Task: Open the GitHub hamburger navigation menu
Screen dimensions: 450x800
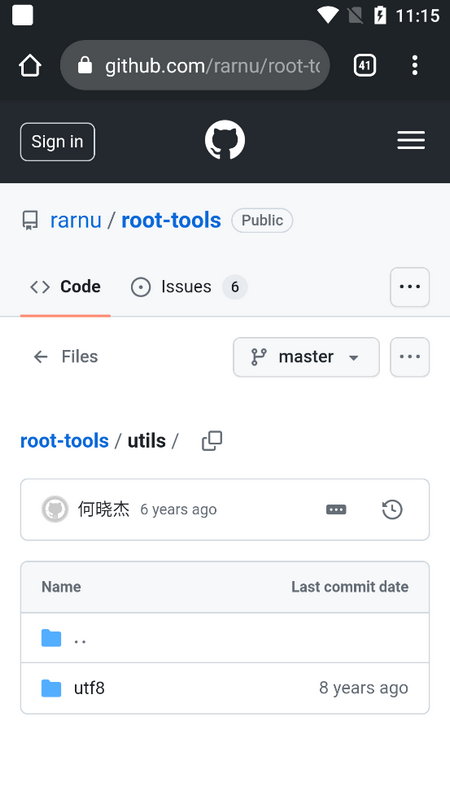Action: click(x=411, y=140)
